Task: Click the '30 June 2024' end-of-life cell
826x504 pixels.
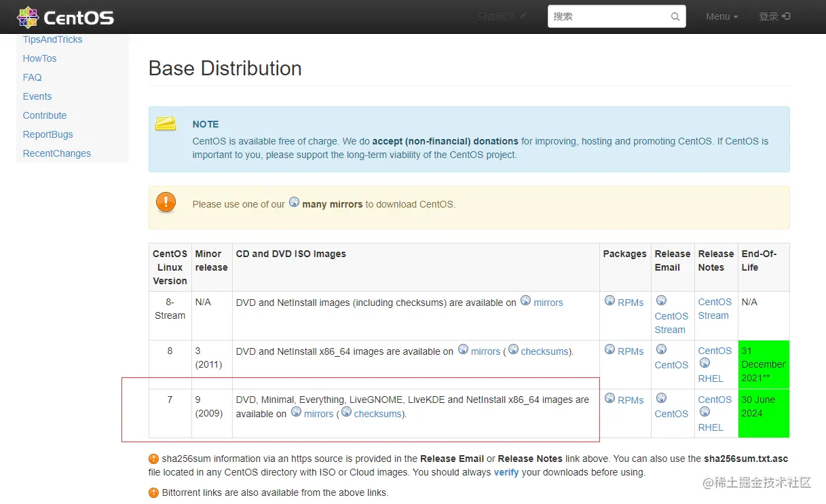Action: 764,413
